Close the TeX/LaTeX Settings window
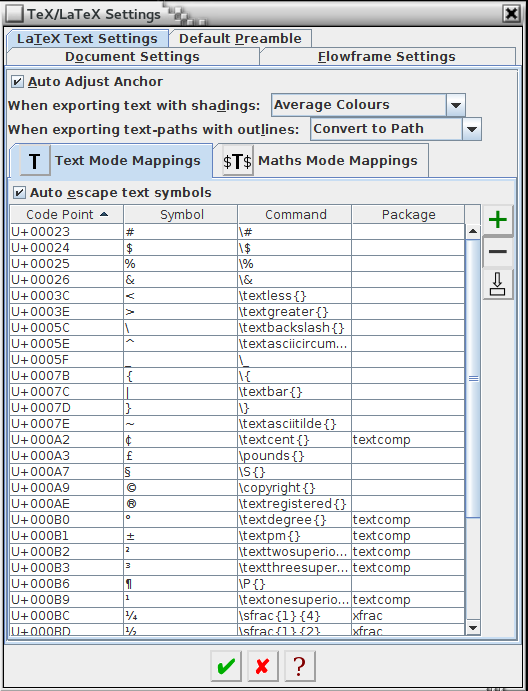Image resolution: width=528 pixels, height=691 pixels. tap(511, 14)
